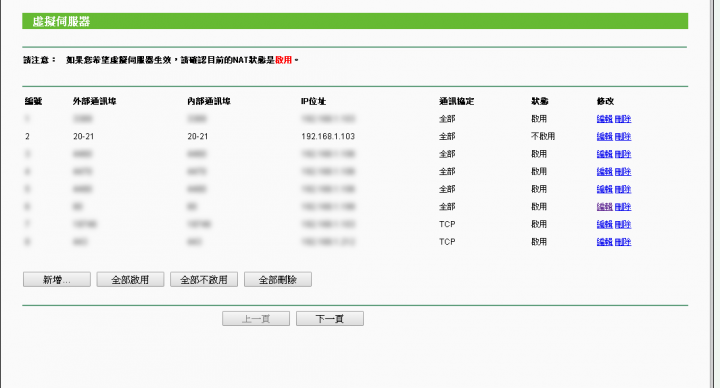
Task: Open 編輯 link in the third table row
Action: pos(604,154)
